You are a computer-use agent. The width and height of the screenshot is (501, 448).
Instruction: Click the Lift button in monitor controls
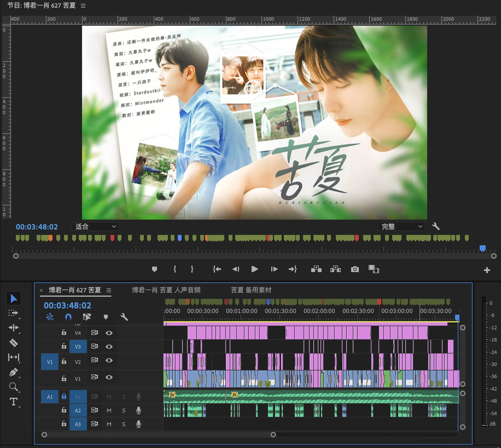click(316, 269)
